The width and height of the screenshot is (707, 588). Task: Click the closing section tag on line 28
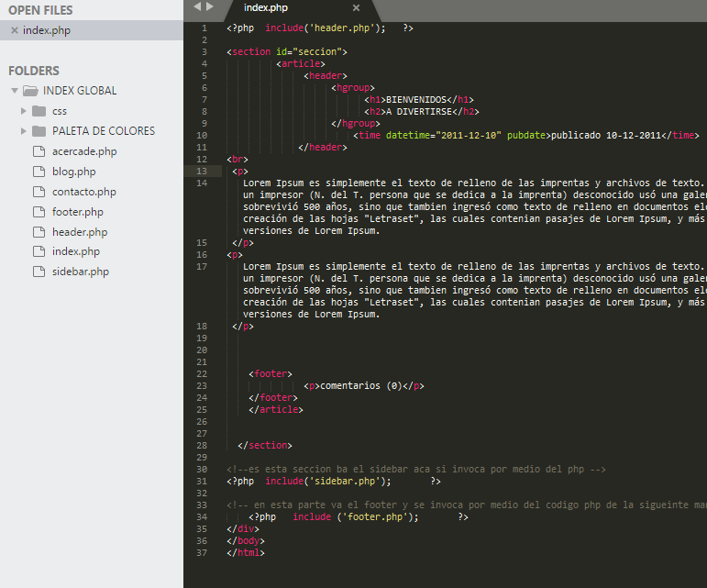point(265,445)
